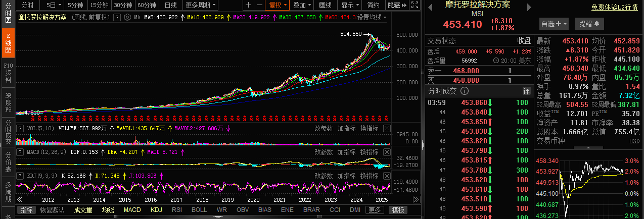Enable the DMI indicator

point(355,210)
